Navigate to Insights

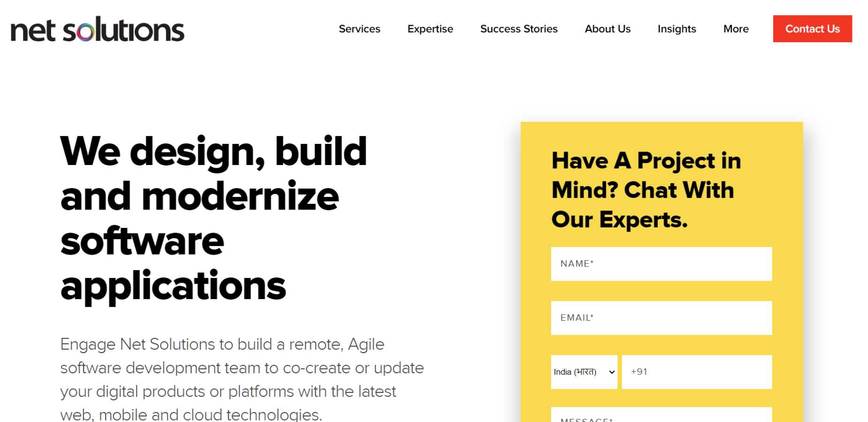[x=676, y=29]
